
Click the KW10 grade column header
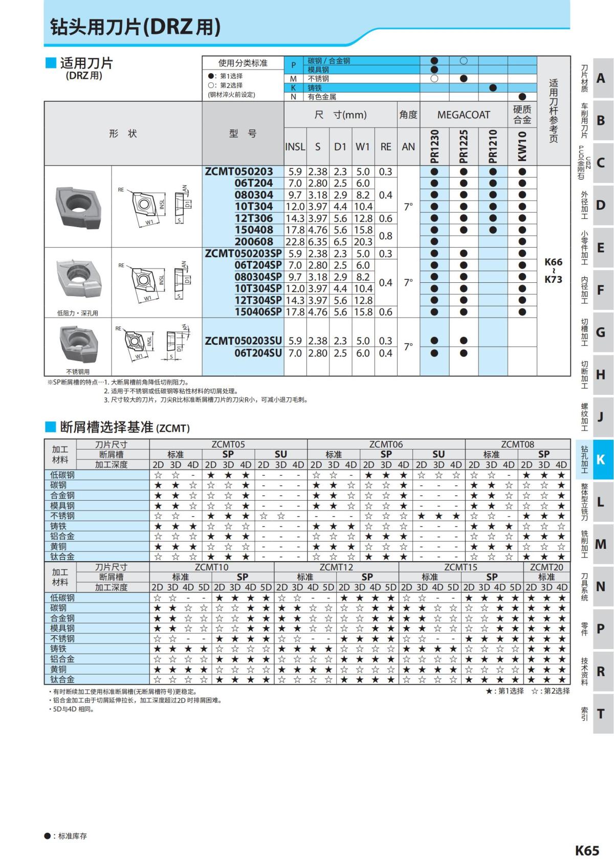[522, 146]
